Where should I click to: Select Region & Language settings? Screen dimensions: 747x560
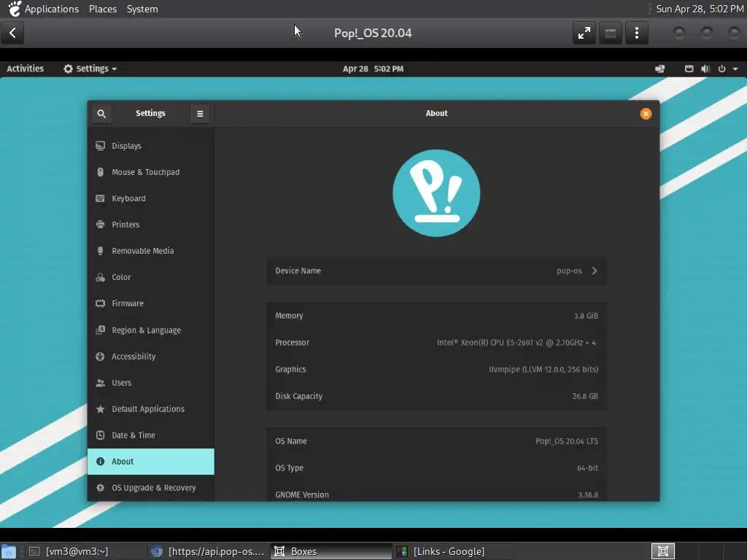[150, 330]
